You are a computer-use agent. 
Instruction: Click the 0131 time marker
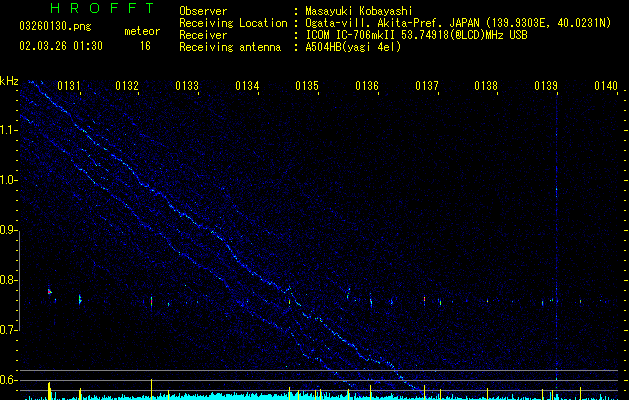tap(69, 86)
